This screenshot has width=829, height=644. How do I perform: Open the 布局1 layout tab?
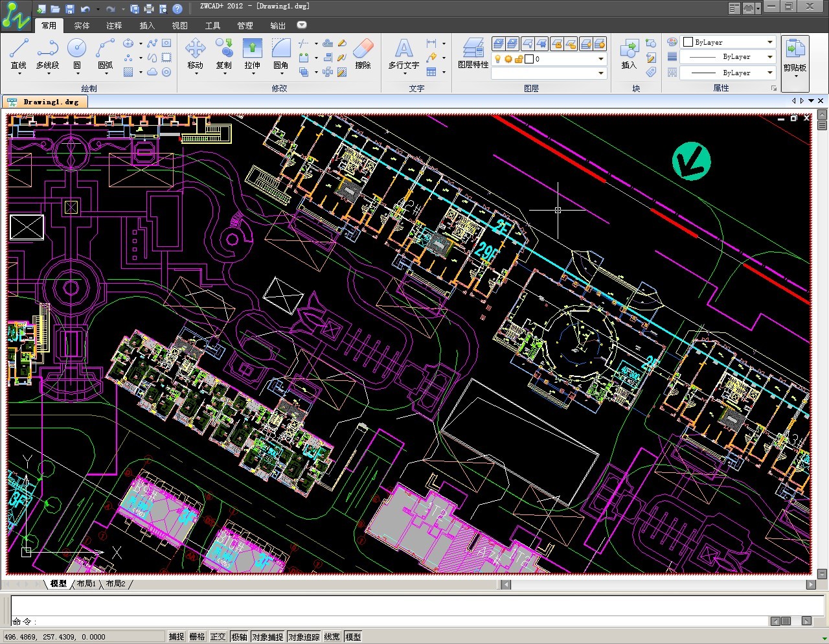(86, 584)
